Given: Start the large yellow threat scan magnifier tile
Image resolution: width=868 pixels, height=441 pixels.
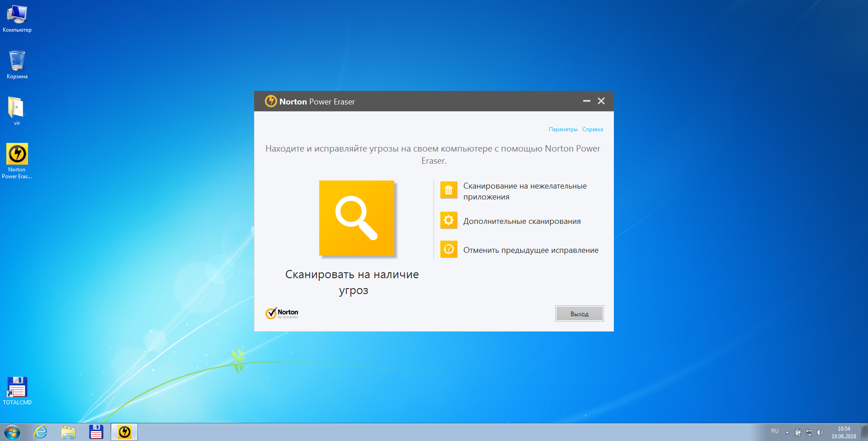Looking at the screenshot, I should click(357, 218).
